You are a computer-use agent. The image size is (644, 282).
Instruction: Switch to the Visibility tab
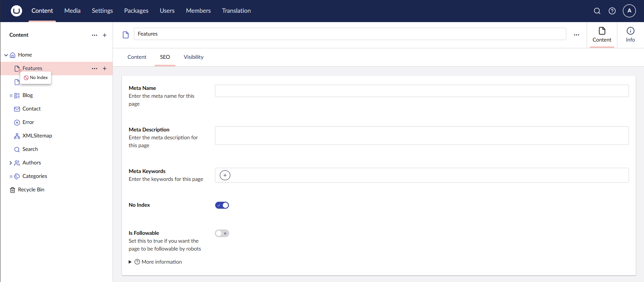(x=194, y=57)
